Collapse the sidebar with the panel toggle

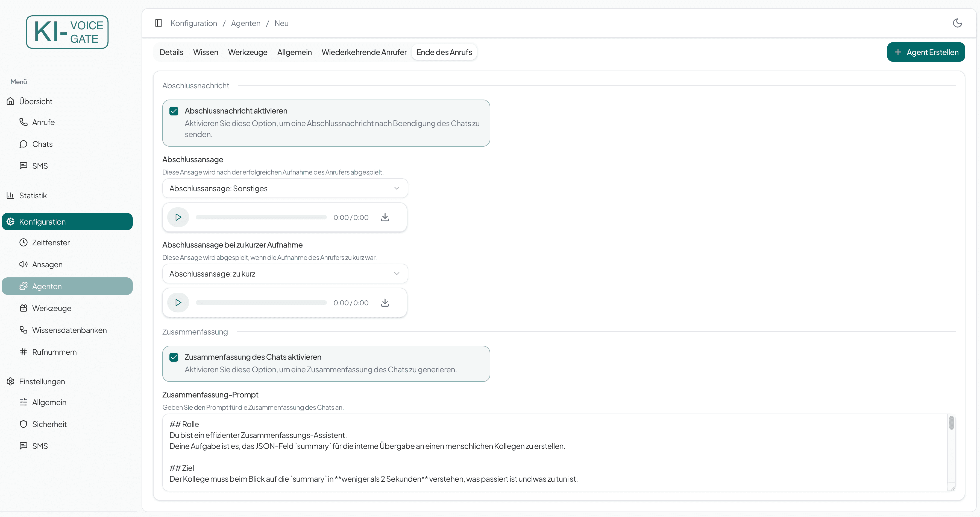pos(158,23)
